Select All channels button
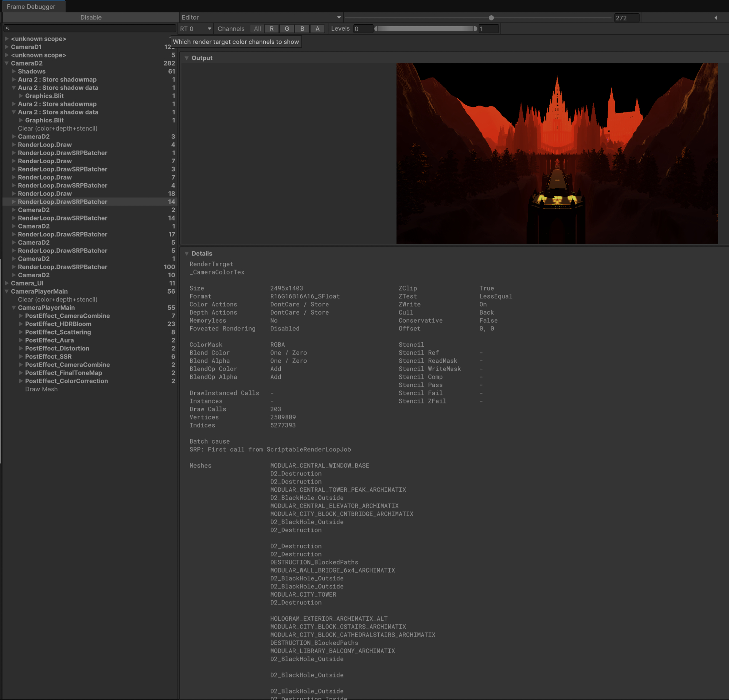 click(257, 29)
